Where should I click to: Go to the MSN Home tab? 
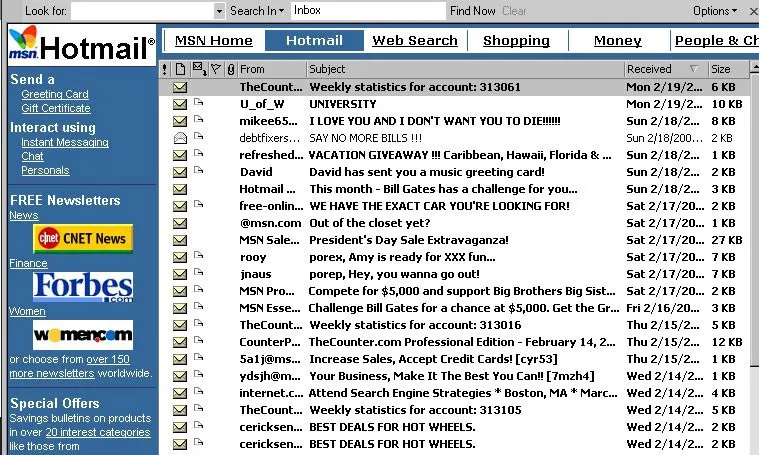point(213,41)
